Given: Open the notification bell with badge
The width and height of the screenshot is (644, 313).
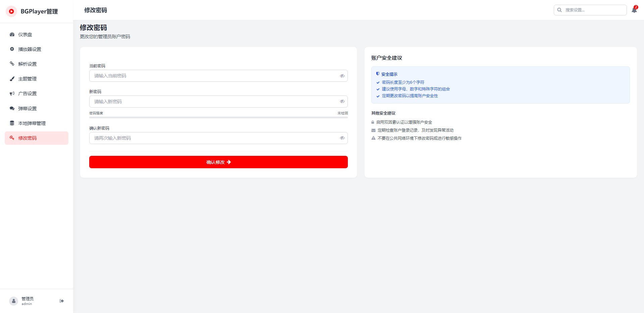Looking at the screenshot, I should [x=634, y=10].
